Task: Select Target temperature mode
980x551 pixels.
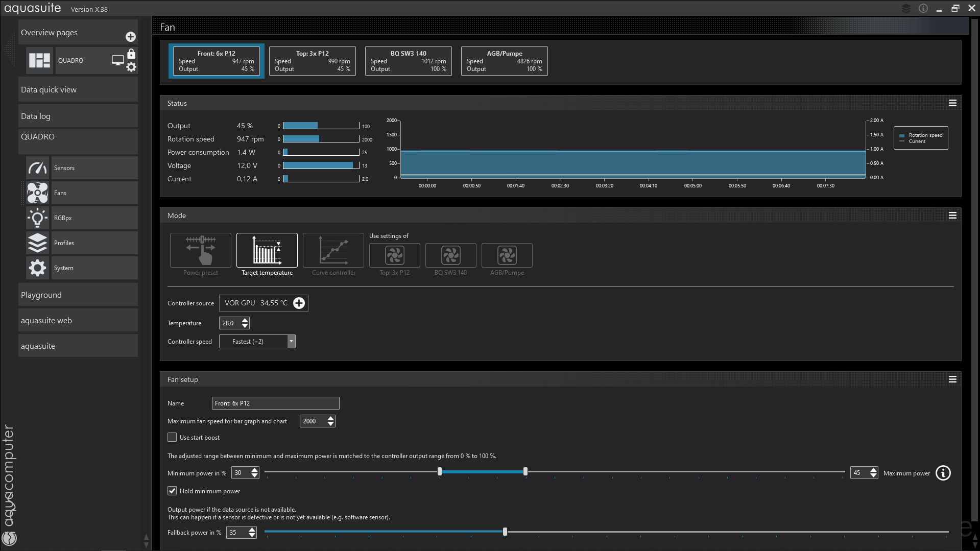Action: click(x=267, y=250)
